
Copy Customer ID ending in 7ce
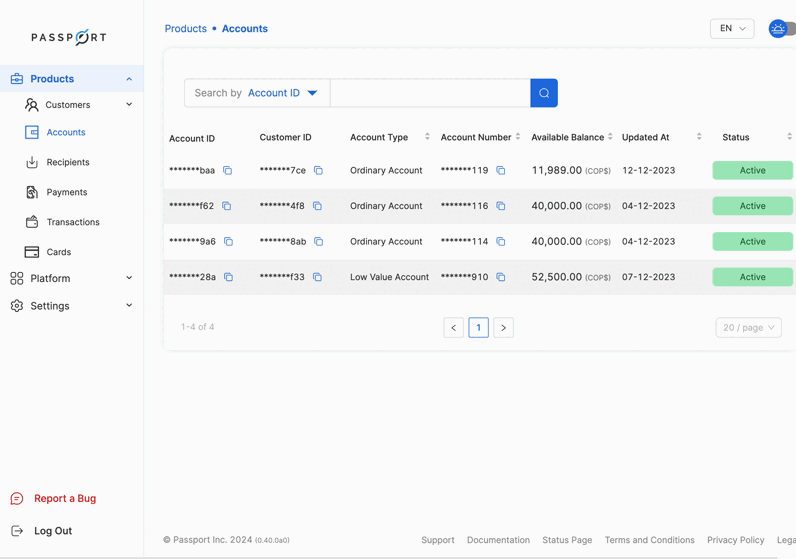point(318,171)
